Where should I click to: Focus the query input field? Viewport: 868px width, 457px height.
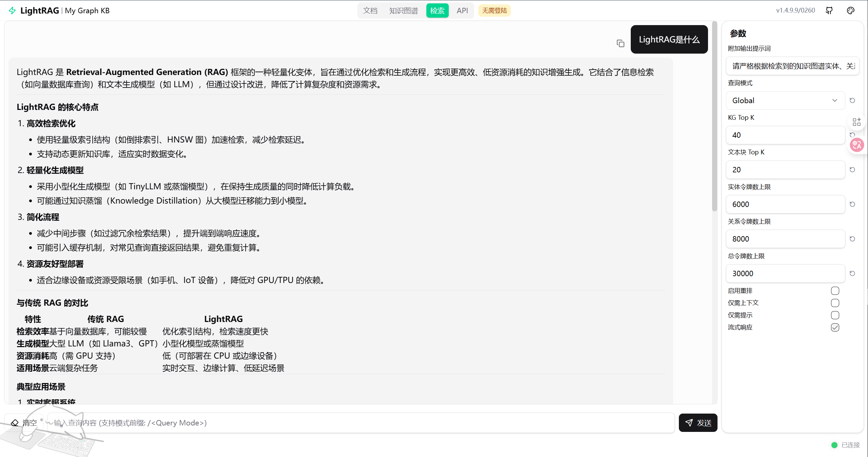(x=361, y=423)
